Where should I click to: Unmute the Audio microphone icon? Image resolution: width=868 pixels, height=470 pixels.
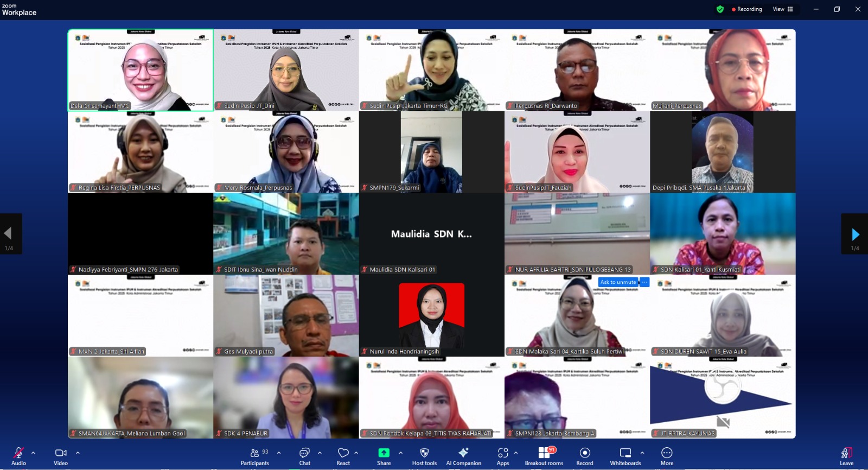click(18, 456)
